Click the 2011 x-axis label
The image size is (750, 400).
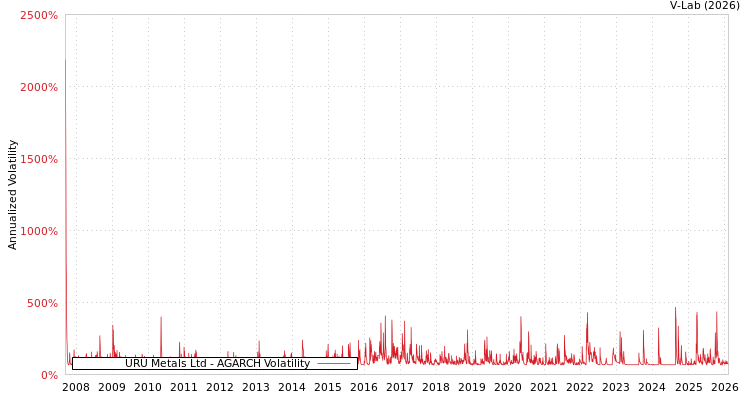click(x=184, y=387)
